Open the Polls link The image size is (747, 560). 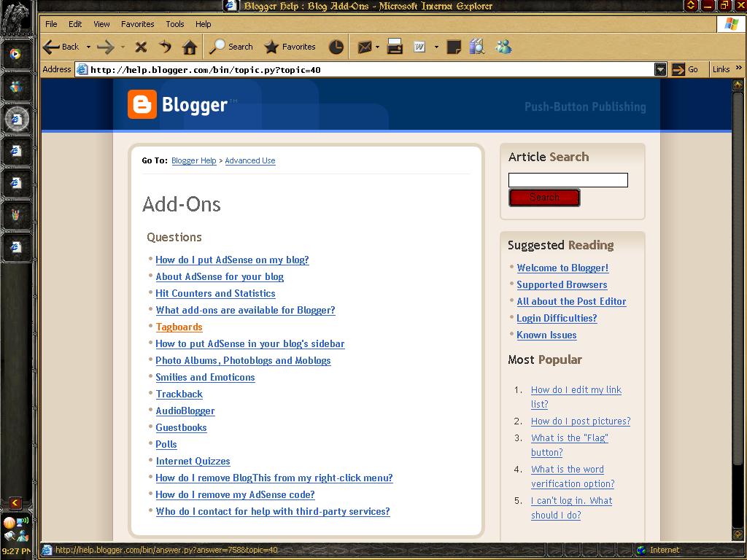(166, 444)
